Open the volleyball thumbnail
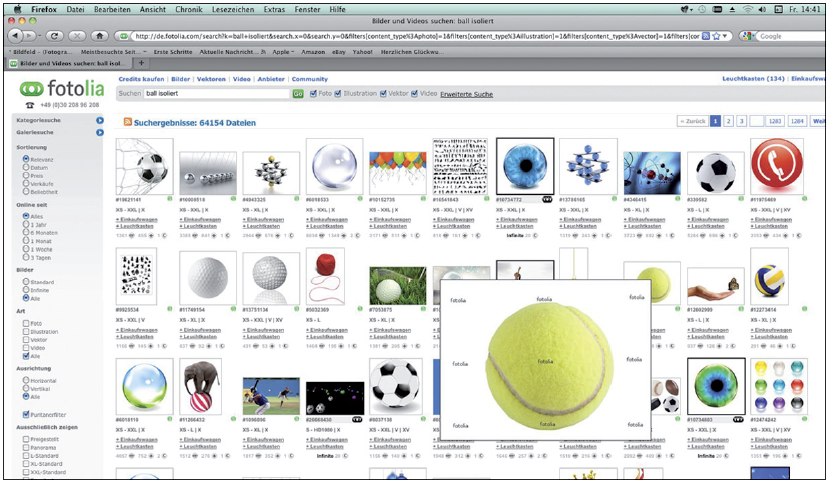Viewport: 835px width, 484px height. point(769,276)
